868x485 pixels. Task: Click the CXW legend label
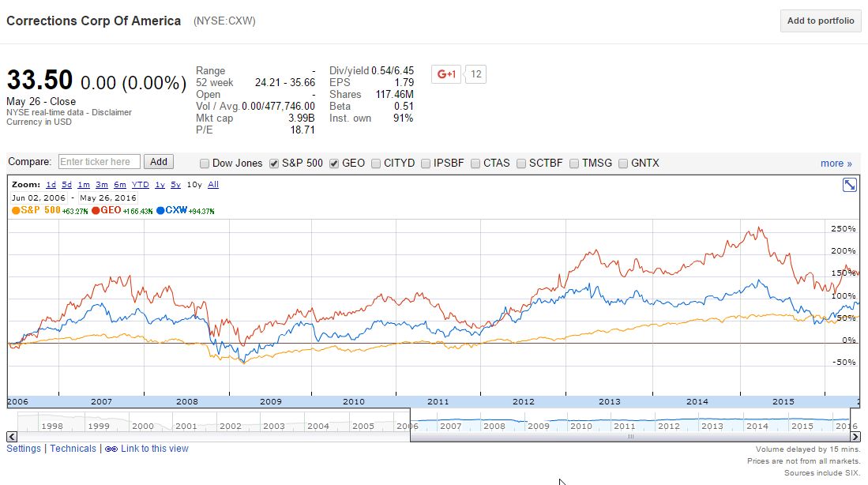tap(176, 210)
